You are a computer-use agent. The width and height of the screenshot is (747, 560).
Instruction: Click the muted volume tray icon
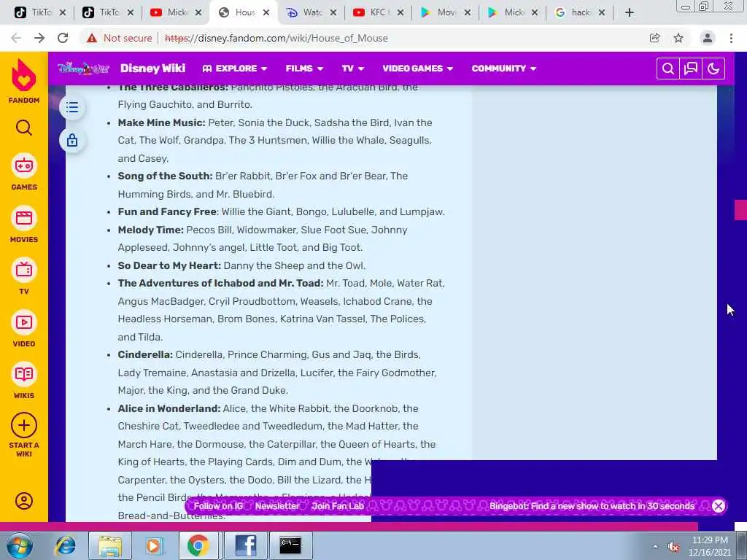pos(673,547)
